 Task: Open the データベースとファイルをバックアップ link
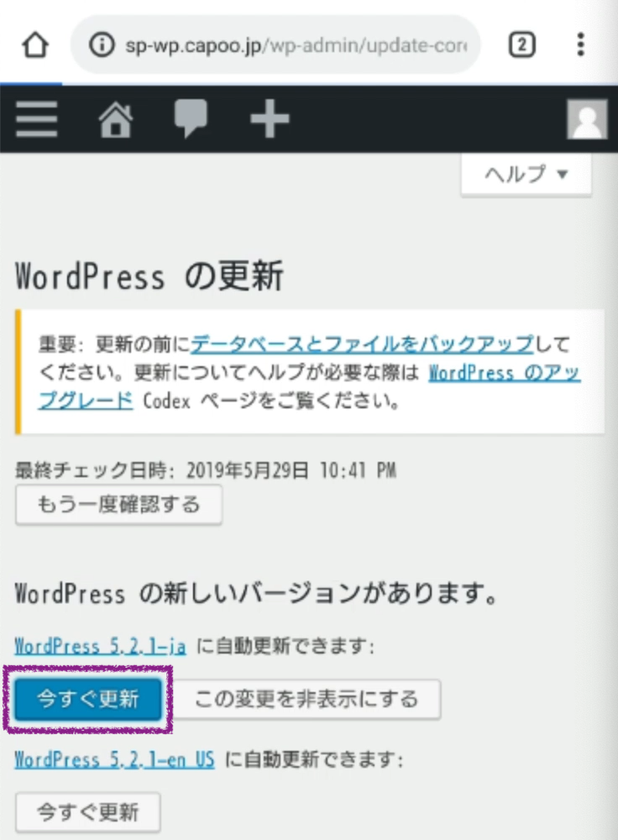click(362, 344)
